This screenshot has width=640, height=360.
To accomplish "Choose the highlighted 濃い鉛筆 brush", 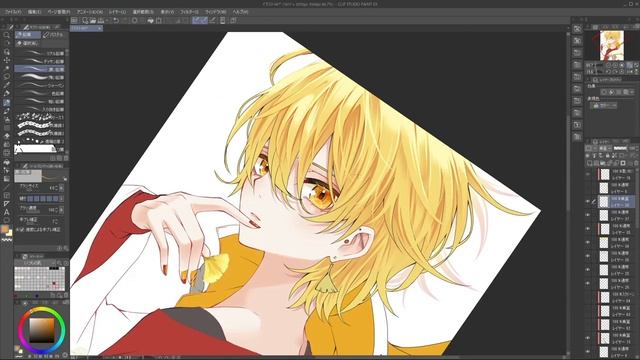I will 40,69.
